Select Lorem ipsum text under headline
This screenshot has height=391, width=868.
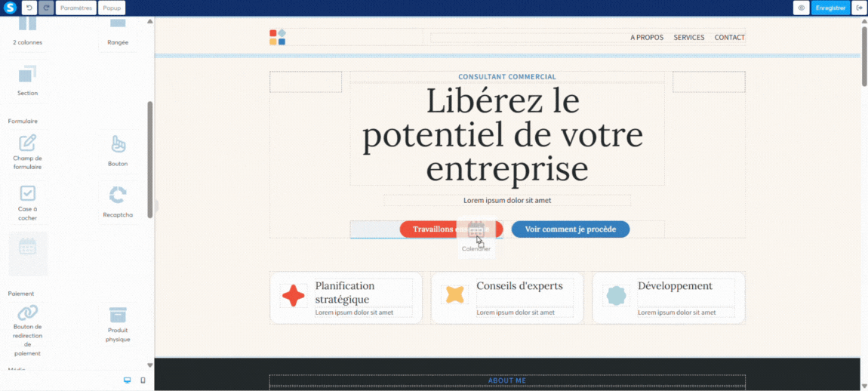point(507,201)
